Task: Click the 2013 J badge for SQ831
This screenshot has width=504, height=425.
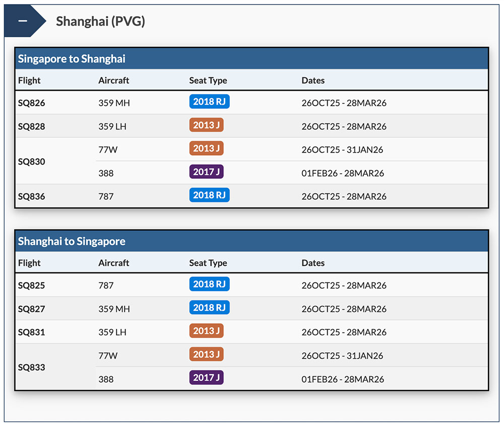Action: (x=206, y=331)
